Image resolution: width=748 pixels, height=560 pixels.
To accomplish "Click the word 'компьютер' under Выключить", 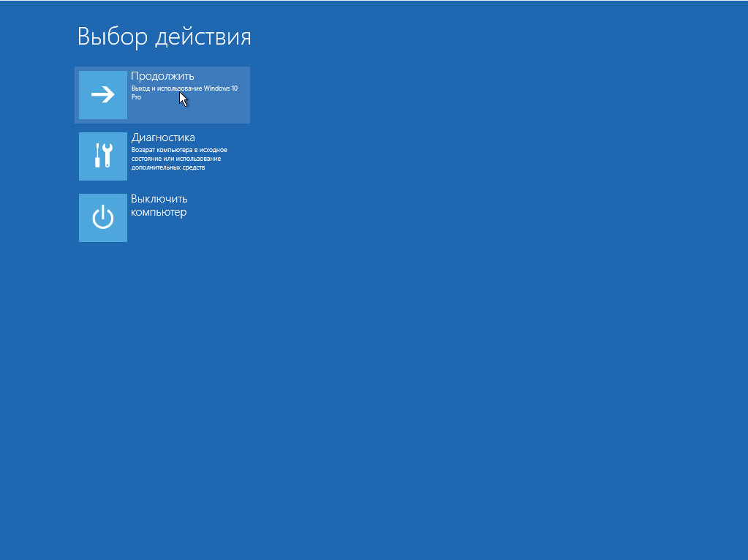I will [159, 212].
